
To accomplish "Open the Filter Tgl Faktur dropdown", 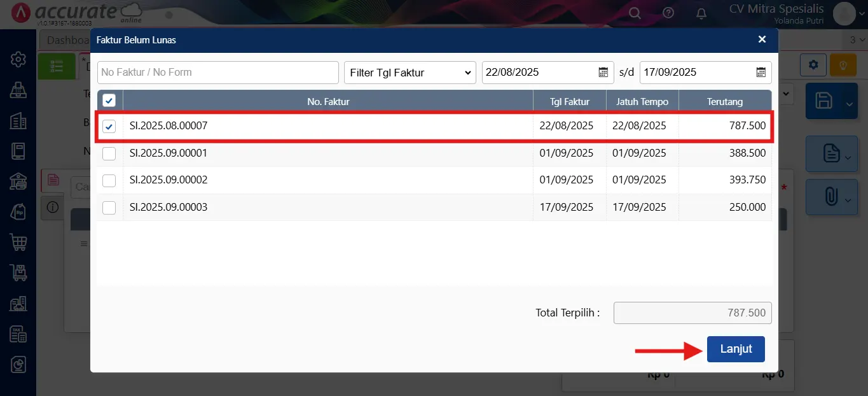I will coord(410,73).
